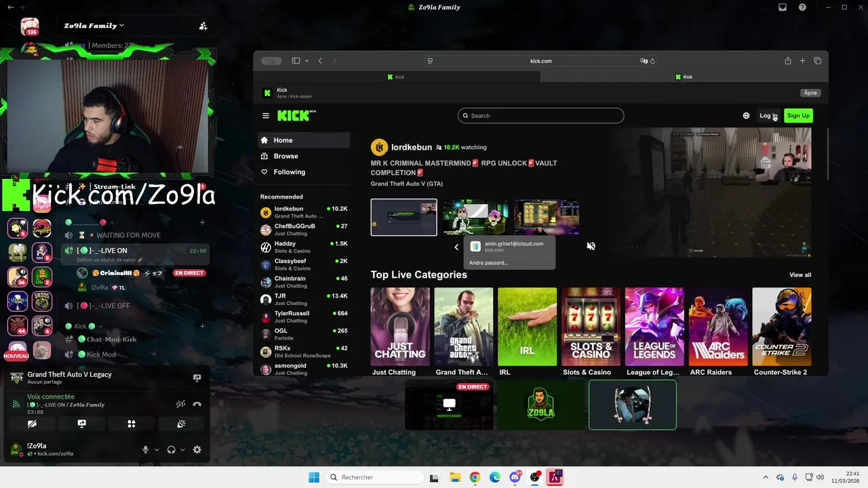868x488 pixels.
Task: Open the Kick Mod voice channel
Action: pyautogui.click(x=101, y=354)
